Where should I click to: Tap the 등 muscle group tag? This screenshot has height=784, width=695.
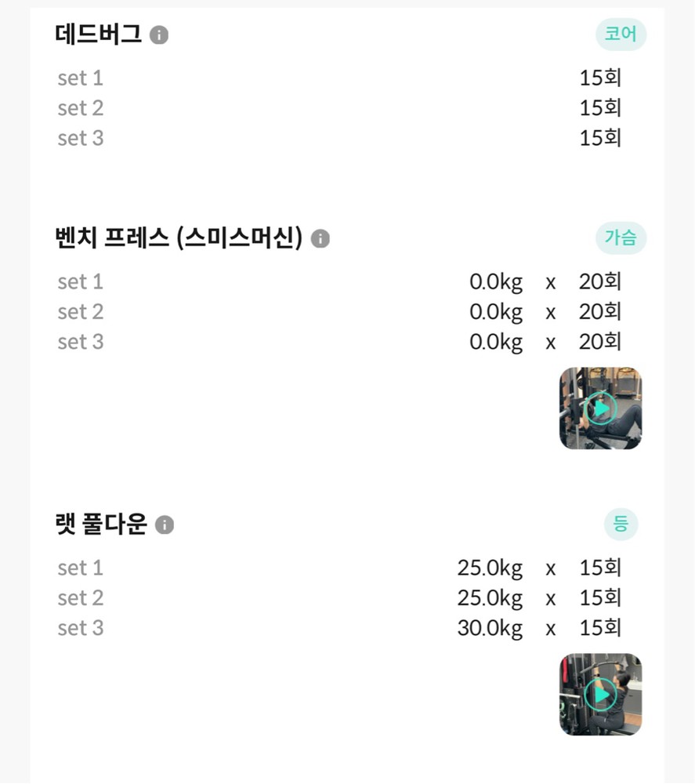click(x=621, y=524)
